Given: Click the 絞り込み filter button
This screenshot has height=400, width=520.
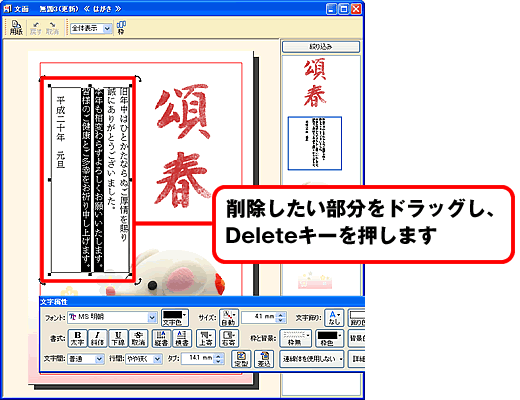Looking at the screenshot, I should (321, 47).
